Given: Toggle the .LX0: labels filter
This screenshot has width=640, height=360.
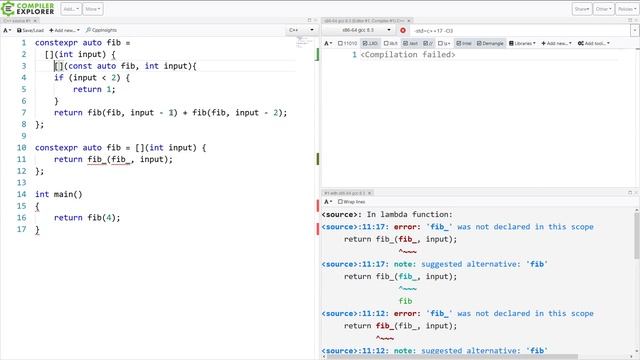Looking at the screenshot, I should point(370,43).
